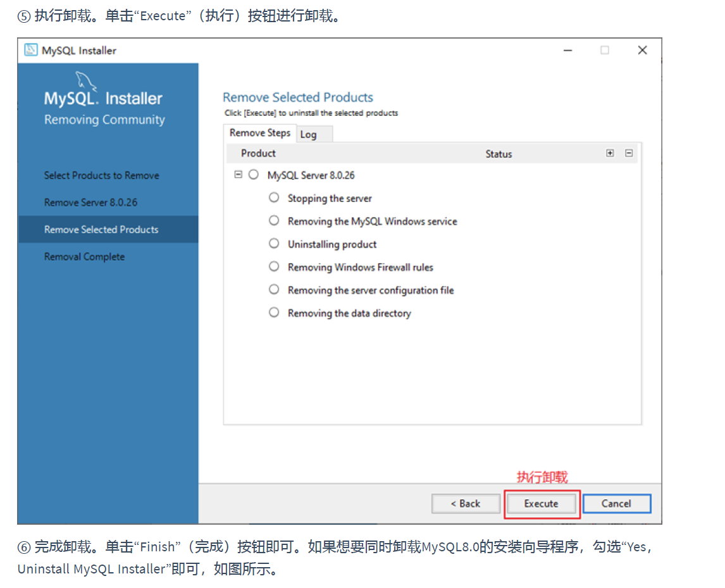The image size is (725, 588).
Task: Select the Remove Steps tab
Action: 260,133
